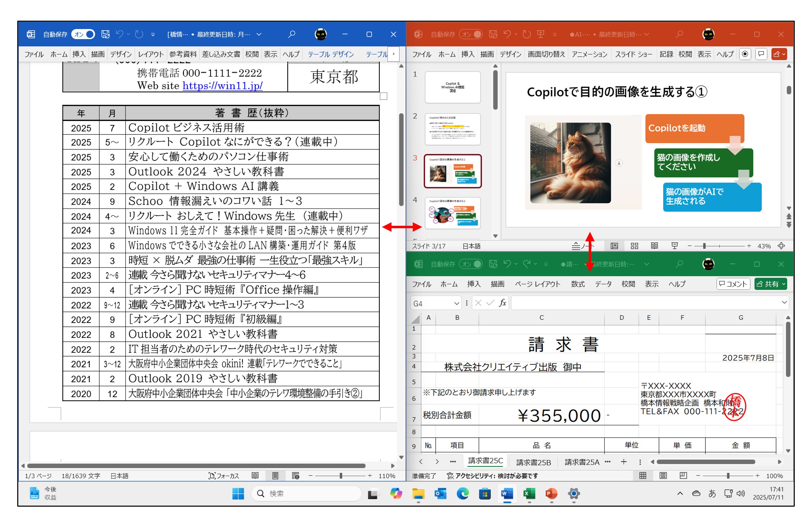This screenshot has height=527, width=812.
Task: Expand the Excel formula bar
Action: click(784, 303)
